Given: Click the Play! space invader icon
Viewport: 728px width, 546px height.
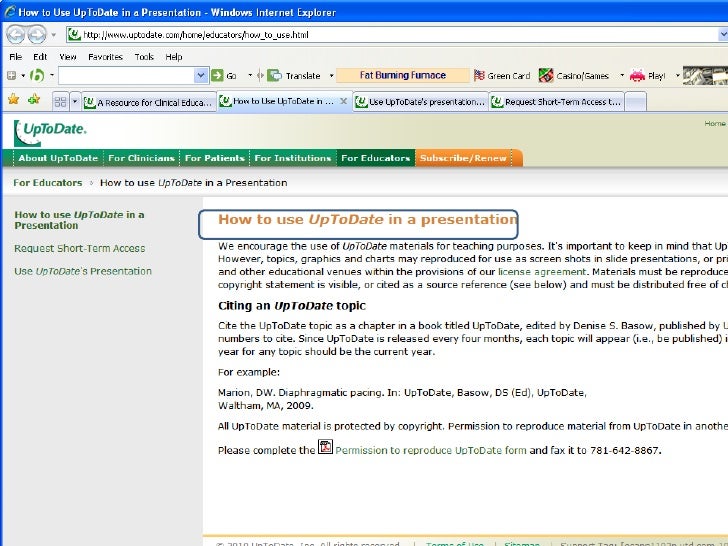Looking at the screenshot, I should point(637,75).
